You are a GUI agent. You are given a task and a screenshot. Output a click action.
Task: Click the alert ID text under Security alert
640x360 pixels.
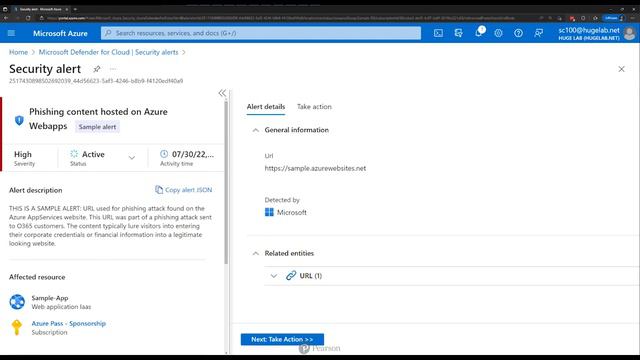coord(96,81)
